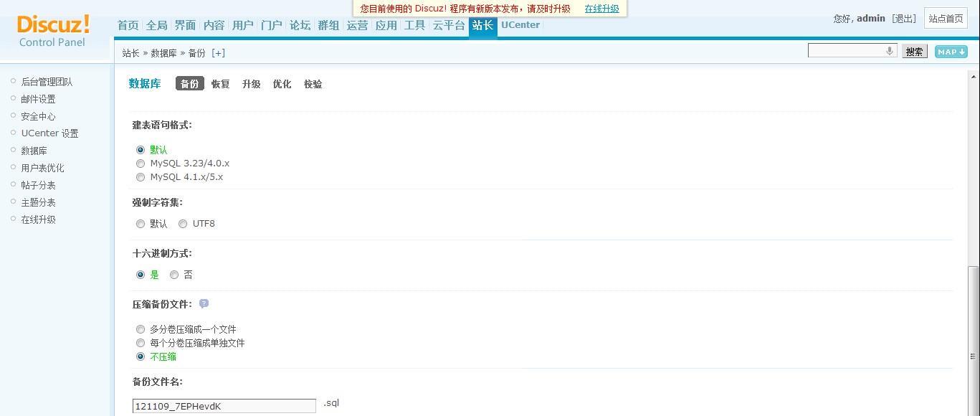Viewport: 980px width, 416px height.
Task: Open the MAP navigation dropdown
Action: [x=950, y=51]
